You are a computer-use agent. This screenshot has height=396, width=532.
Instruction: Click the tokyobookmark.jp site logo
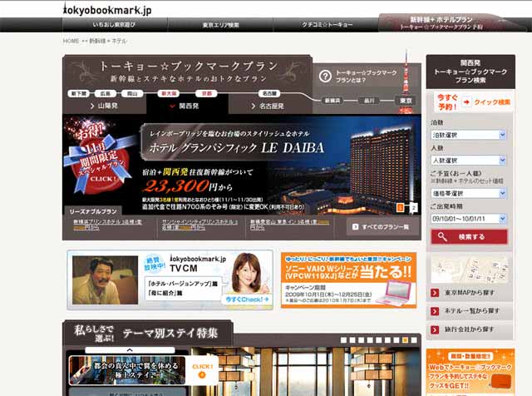[107, 9]
